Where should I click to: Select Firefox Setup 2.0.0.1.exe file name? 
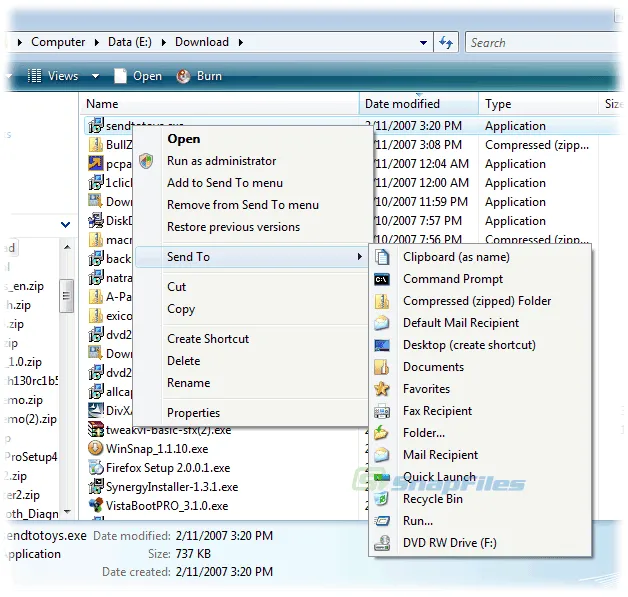click(x=168, y=468)
